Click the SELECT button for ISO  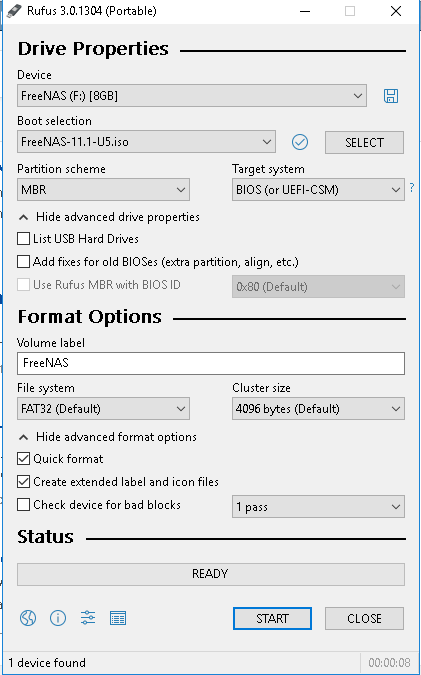point(364,142)
